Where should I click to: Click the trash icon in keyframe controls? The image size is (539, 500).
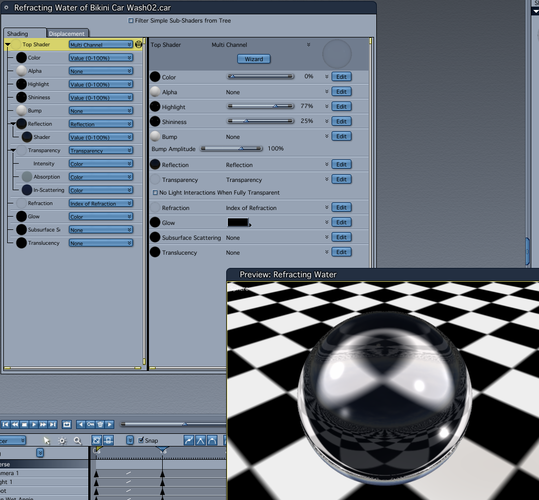coord(100,424)
